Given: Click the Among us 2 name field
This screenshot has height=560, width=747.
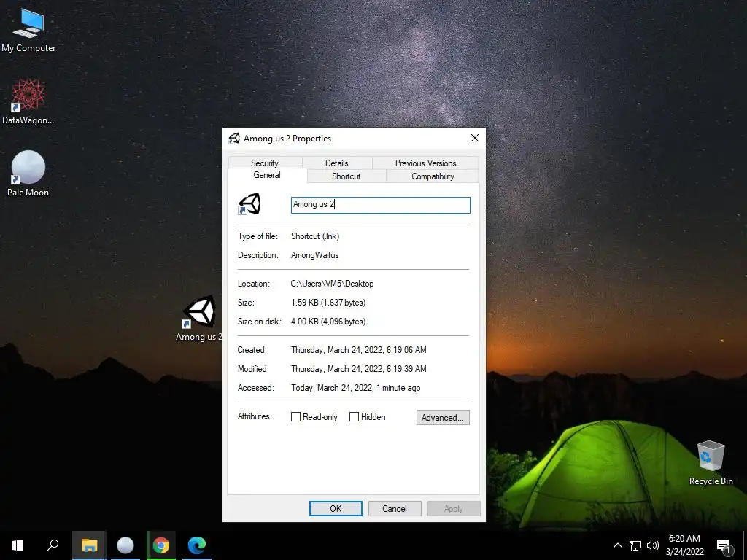Looking at the screenshot, I should (x=380, y=205).
